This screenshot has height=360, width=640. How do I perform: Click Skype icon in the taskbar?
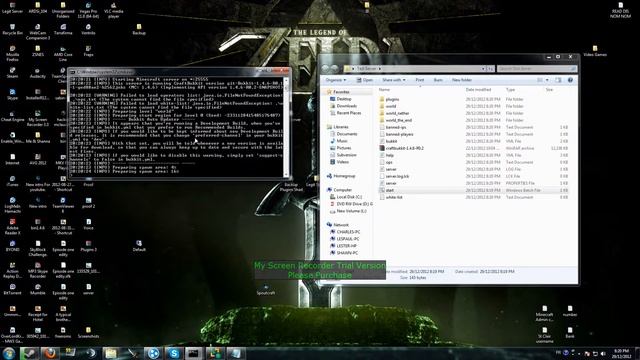[x=174, y=353]
